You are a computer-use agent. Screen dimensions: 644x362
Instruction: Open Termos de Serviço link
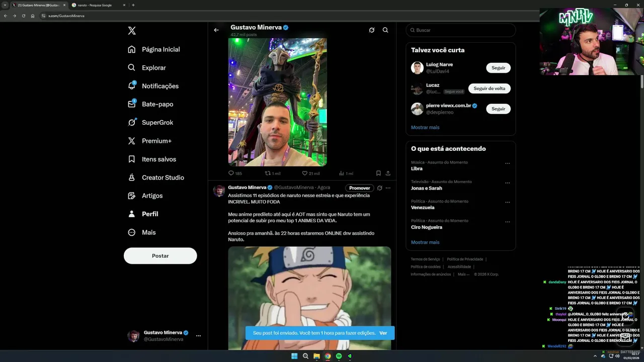tap(426, 259)
